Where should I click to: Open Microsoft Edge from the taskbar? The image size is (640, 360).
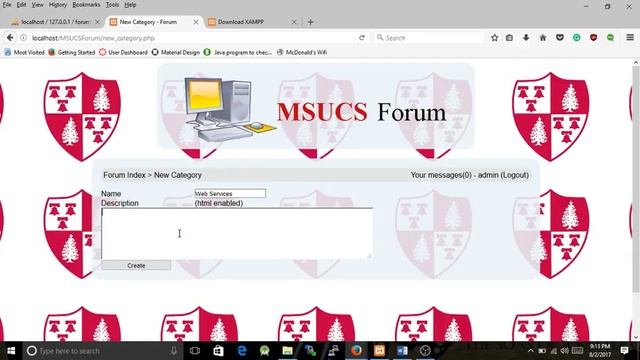click(x=242, y=351)
